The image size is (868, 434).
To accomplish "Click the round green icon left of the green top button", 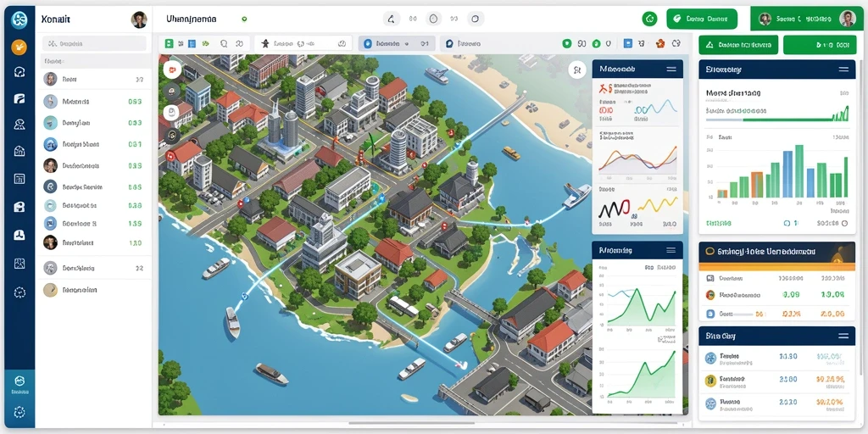I will (649, 19).
